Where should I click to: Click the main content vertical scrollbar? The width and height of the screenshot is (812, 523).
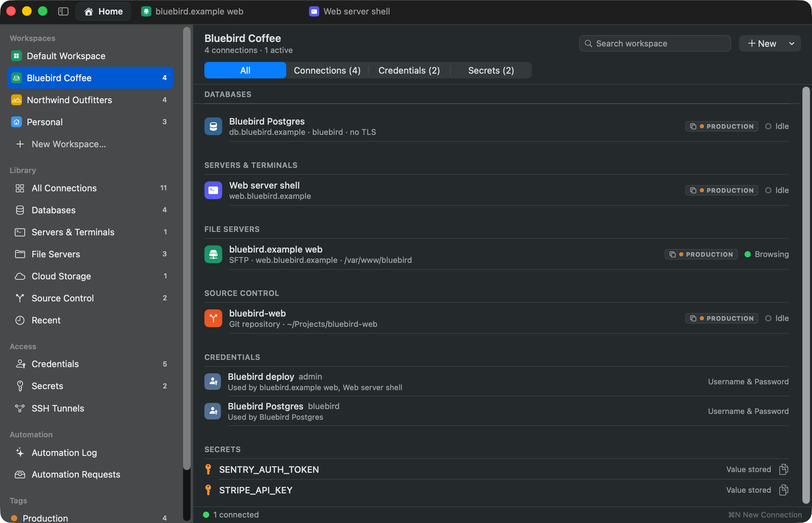tap(806, 295)
